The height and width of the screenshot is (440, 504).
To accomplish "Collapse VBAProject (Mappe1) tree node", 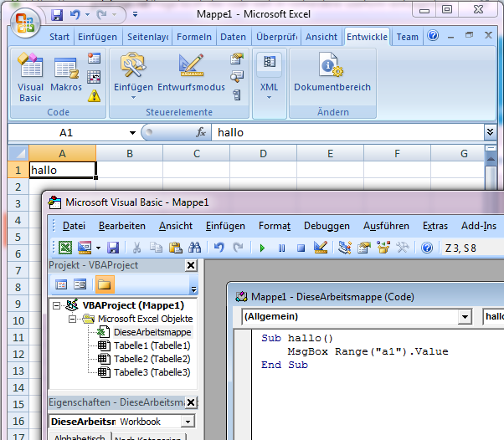I will pos(57,305).
